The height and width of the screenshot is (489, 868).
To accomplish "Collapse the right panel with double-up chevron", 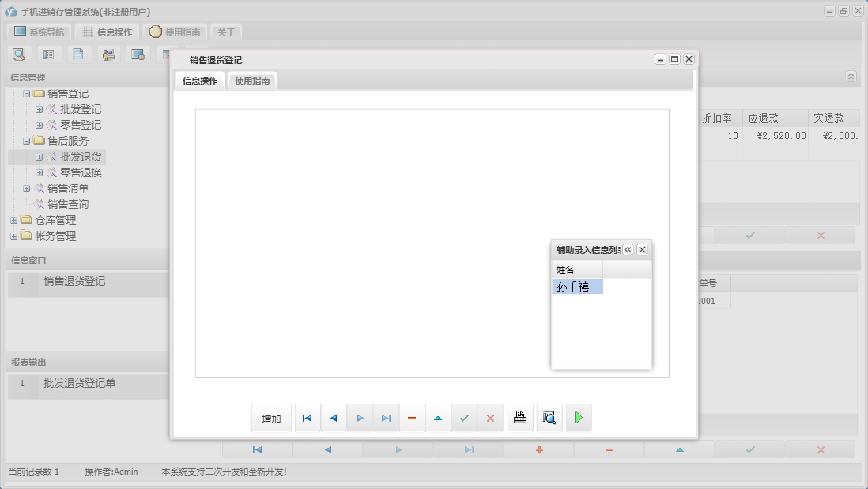I will click(x=851, y=77).
